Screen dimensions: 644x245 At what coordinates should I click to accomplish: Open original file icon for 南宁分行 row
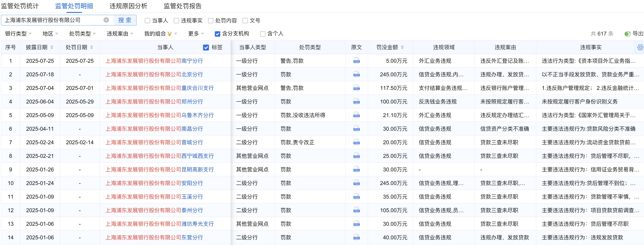tap(356, 61)
